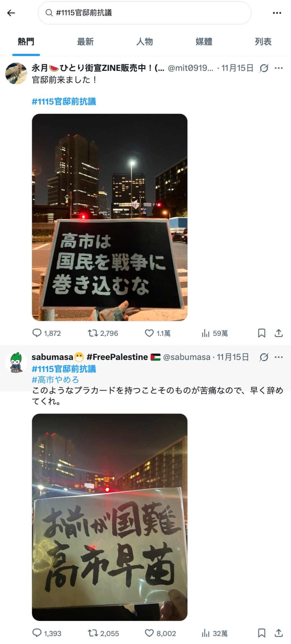This screenshot has height=644, width=291.
Task: Like sabumasa's post with 8,002 likes
Action: [160, 633]
